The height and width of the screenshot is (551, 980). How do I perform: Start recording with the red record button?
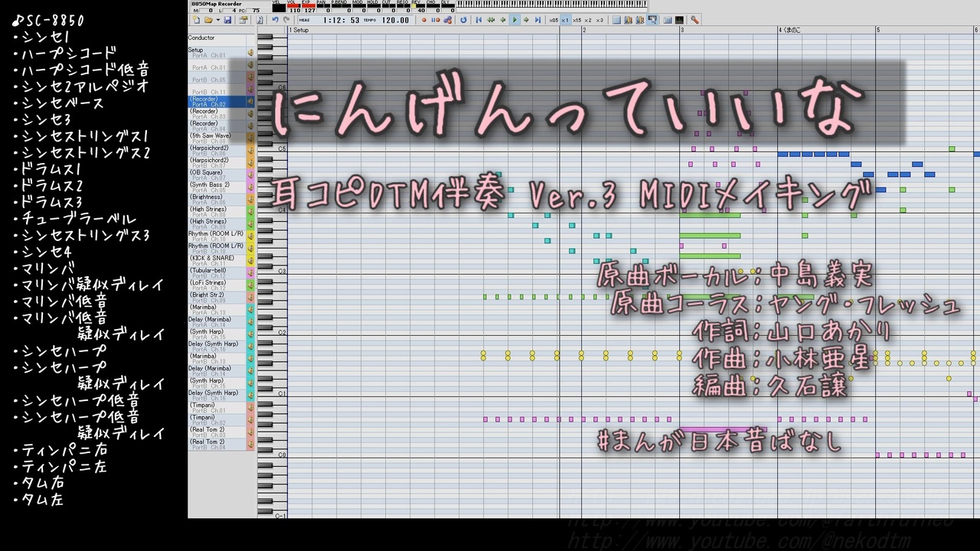click(x=424, y=20)
